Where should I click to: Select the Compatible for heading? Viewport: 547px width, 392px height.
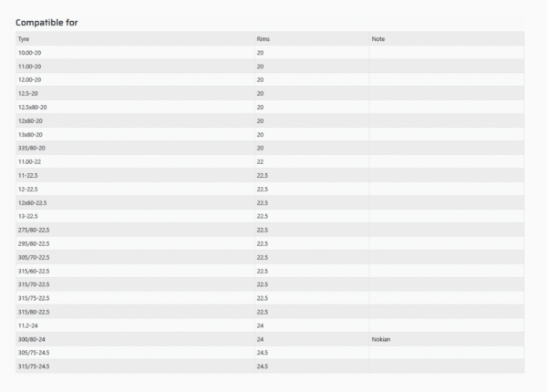click(x=46, y=22)
